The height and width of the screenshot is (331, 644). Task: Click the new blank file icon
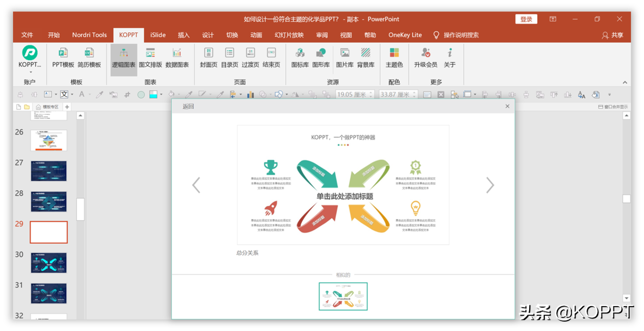pyautogui.click(x=19, y=107)
